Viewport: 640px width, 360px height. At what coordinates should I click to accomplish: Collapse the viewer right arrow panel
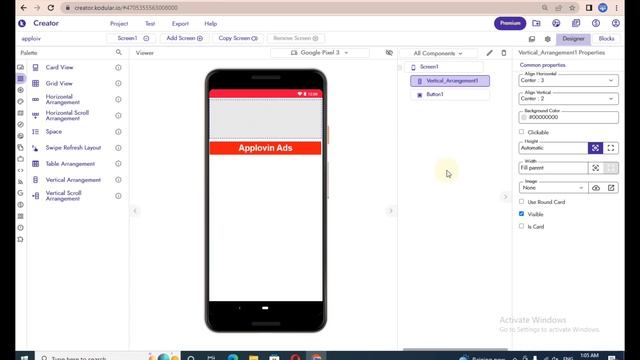pos(391,211)
